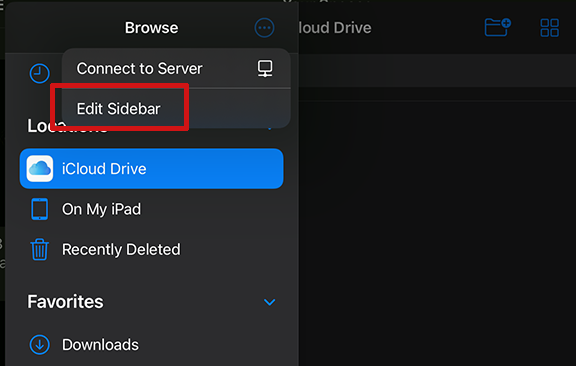Select iCloud Drive in sidebar
Viewport: 576px width, 366px height.
coord(151,169)
